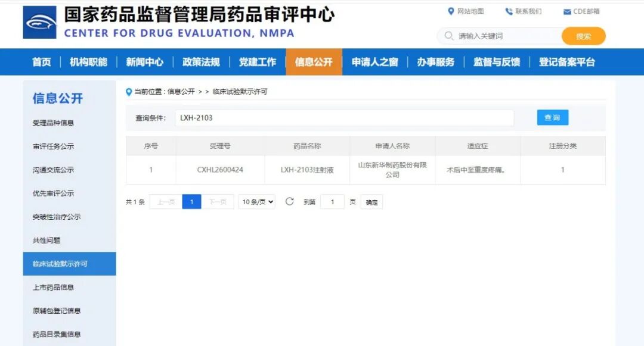Screen dimensions: 644x346
Task: Click the 共 1 条 total count text
Action: click(135, 202)
